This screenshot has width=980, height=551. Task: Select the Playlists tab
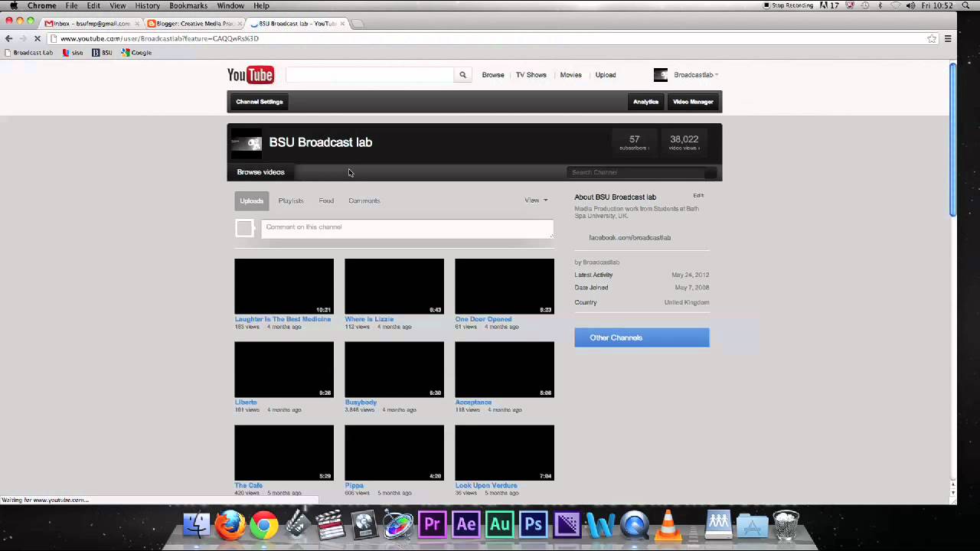click(x=291, y=201)
